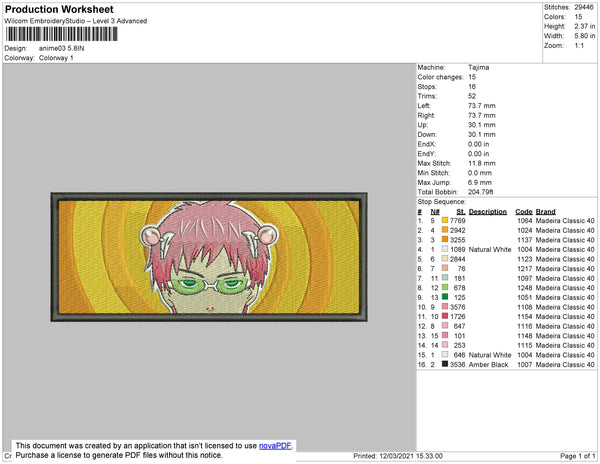Click pink swatch for stop 10 code 1108

click(445, 306)
